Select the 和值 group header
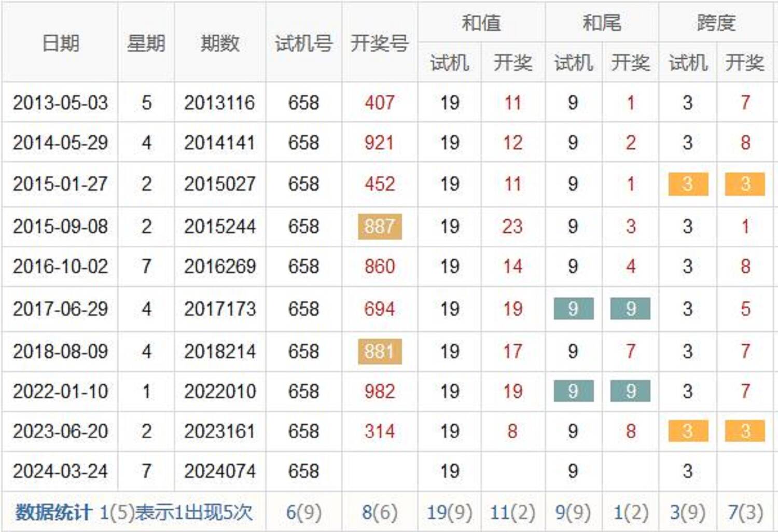 pos(481,23)
